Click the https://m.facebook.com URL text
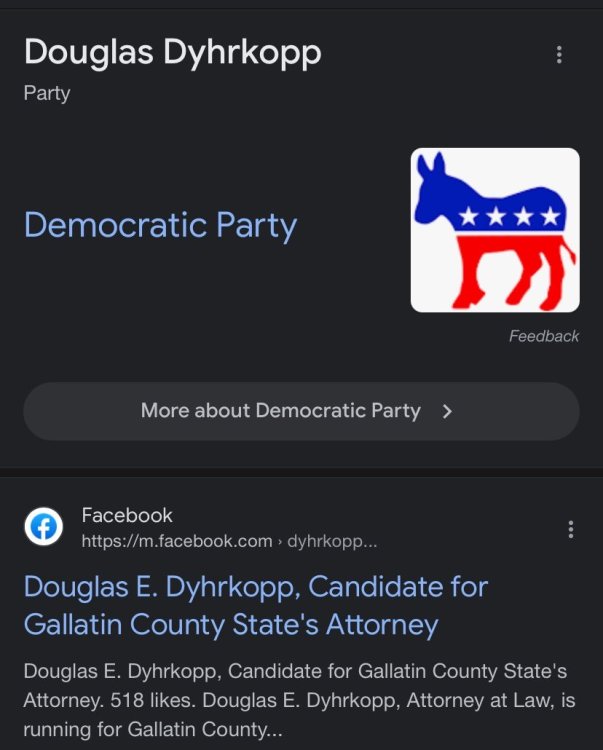This screenshot has width=603, height=750. (177, 541)
